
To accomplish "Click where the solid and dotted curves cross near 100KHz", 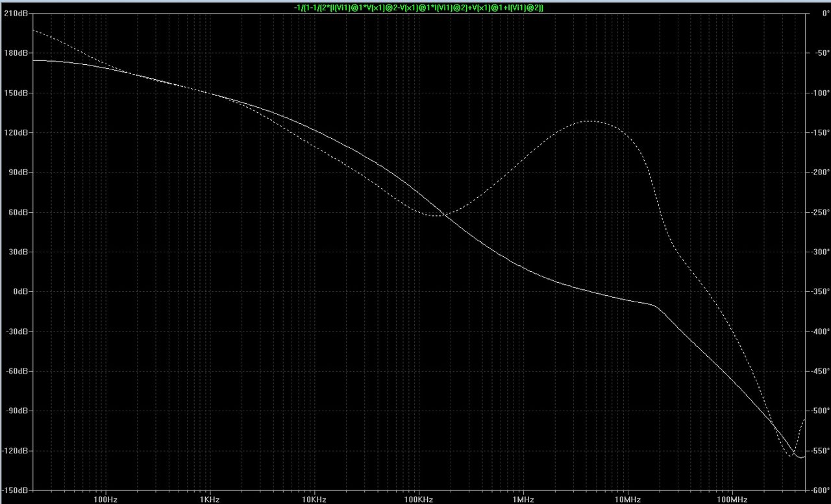I will click(x=444, y=214).
